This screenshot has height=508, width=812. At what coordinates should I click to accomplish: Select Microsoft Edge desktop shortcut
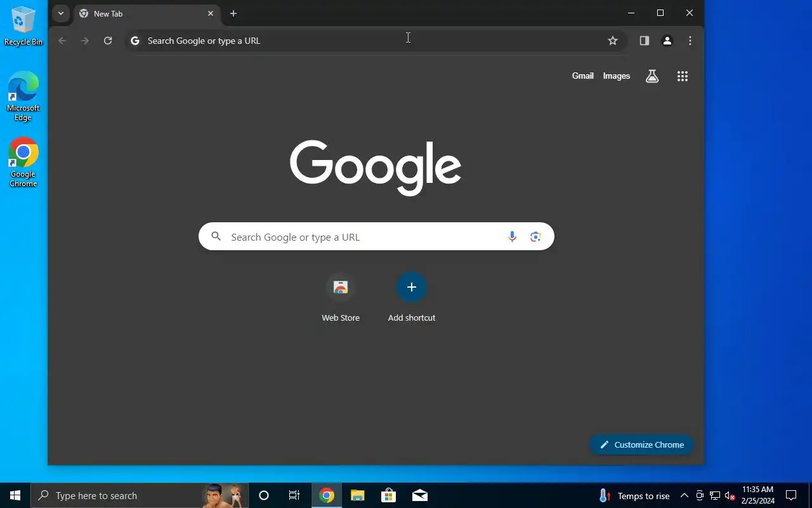coord(23,97)
